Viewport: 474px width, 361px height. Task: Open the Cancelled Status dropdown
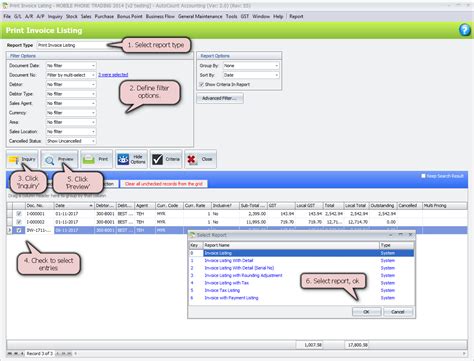(93, 141)
